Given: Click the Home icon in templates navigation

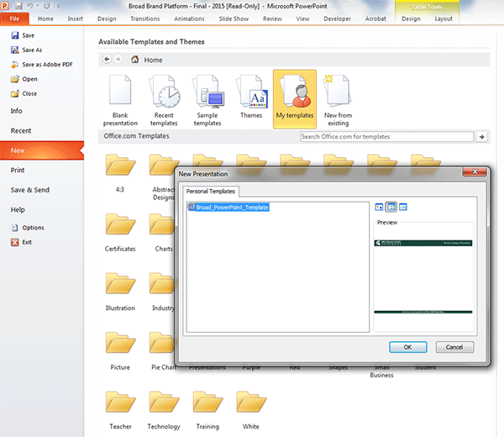Looking at the screenshot, I should click(x=134, y=60).
